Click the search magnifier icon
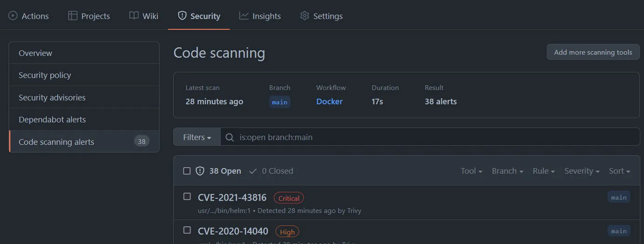644x244 pixels. click(x=230, y=137)
